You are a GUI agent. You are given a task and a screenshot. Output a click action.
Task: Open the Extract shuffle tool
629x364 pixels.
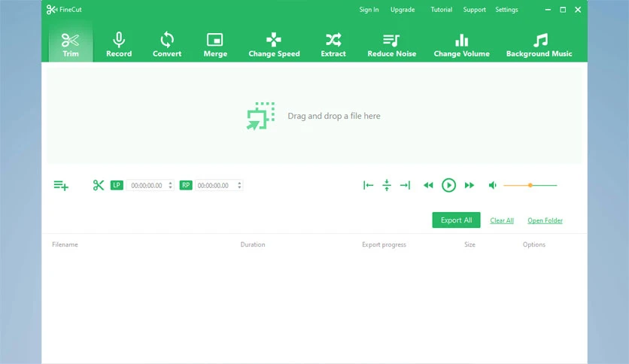[x=333, y=44]
